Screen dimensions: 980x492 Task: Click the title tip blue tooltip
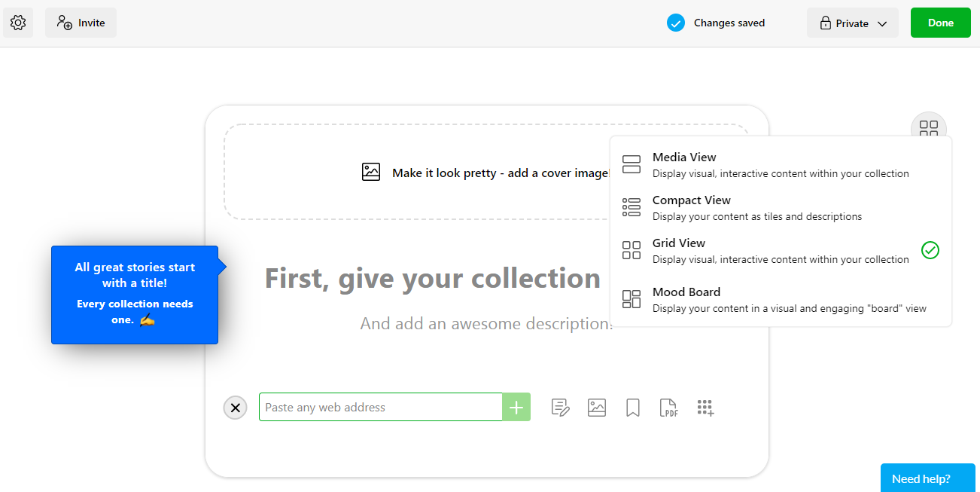click(135, 295)
